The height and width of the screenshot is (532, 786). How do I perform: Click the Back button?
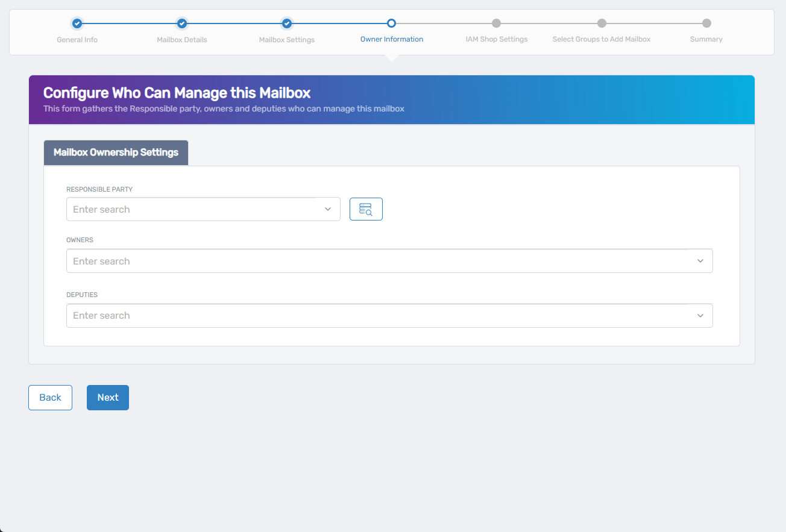click(50, 397)
